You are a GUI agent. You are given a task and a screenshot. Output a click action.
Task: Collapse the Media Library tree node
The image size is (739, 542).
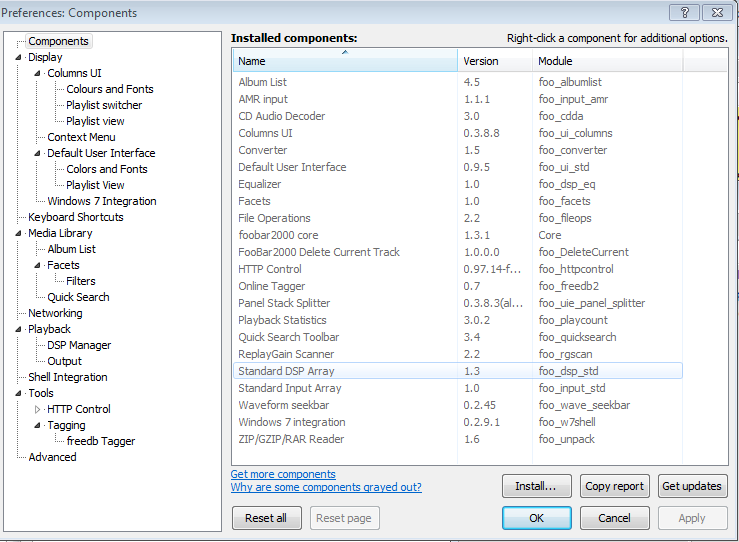click(x=18, y=233)
